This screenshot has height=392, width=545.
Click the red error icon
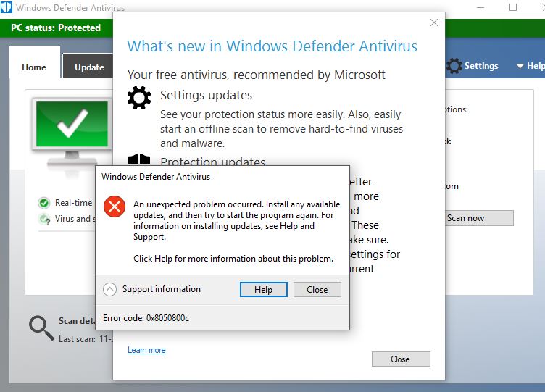point(115,207)
